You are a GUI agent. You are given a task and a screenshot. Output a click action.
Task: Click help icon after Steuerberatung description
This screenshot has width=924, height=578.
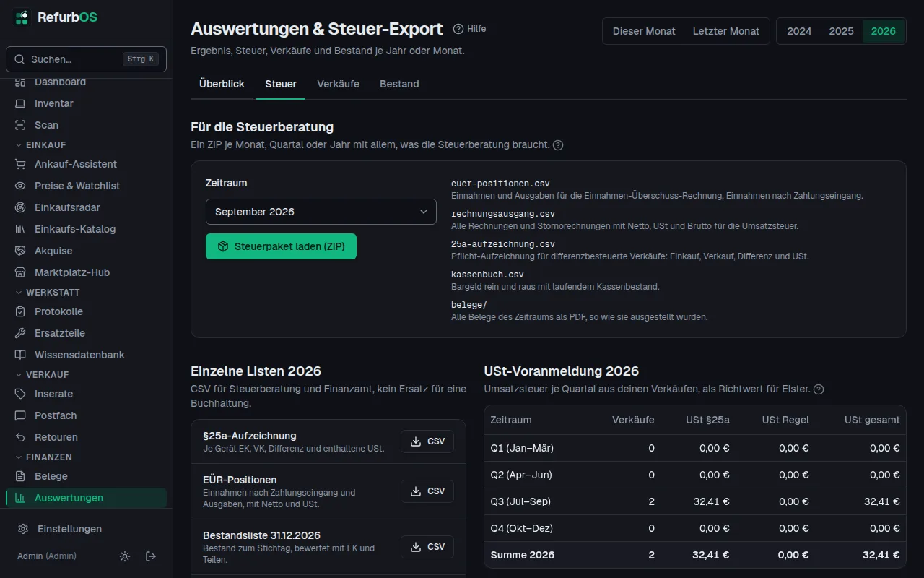558,145
